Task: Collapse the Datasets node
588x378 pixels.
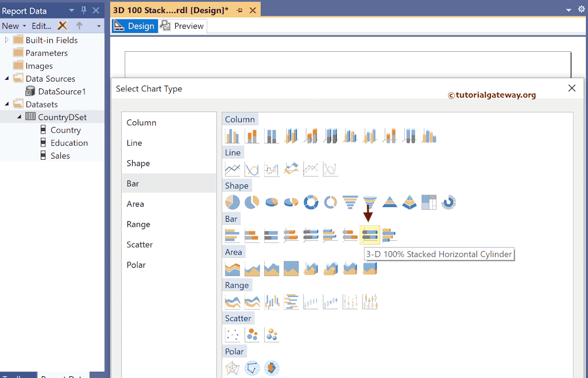Action: tap(7, 104)
